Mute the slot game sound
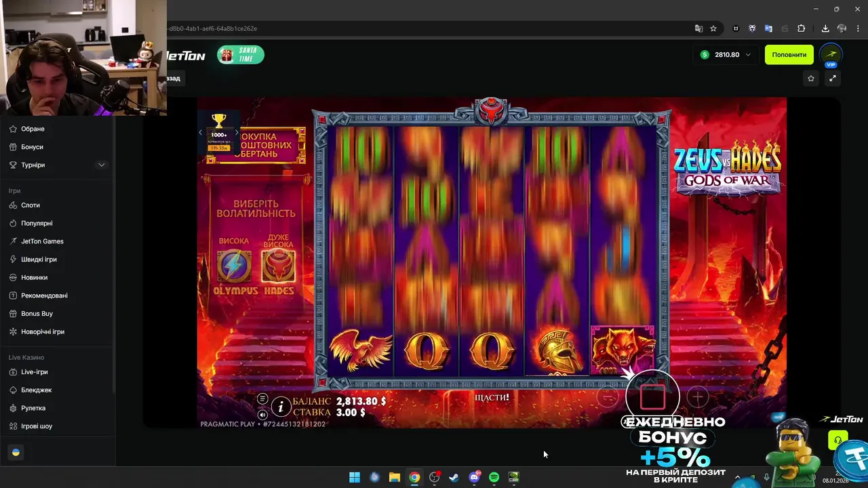This screenshot has width=868, height=488. [262, 414]
